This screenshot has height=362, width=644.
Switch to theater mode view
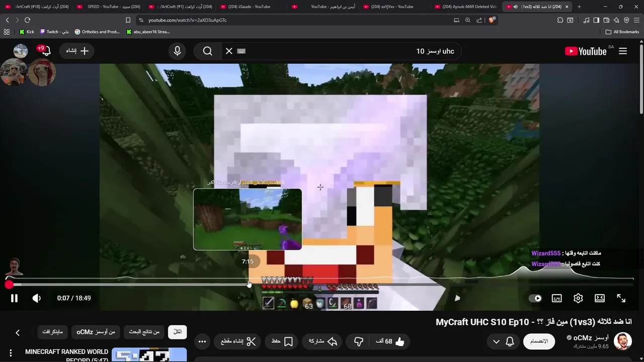tap(600, 298)
